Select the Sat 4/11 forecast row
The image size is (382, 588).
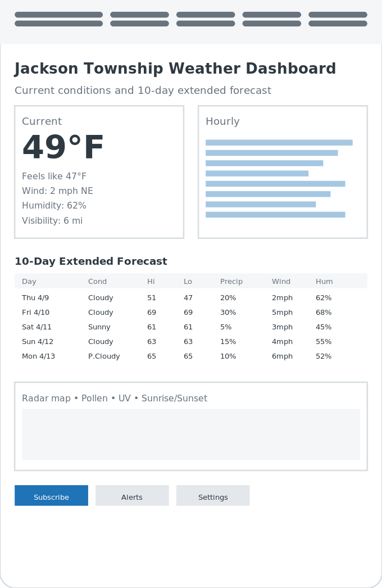[x=191, y=327]
